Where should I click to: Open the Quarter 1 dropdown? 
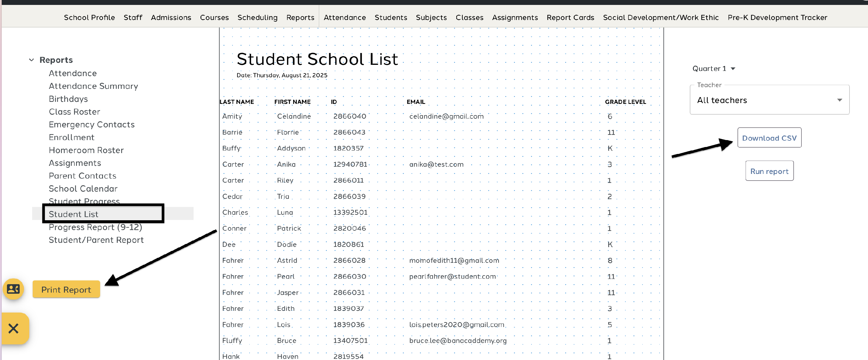[714, 68]
